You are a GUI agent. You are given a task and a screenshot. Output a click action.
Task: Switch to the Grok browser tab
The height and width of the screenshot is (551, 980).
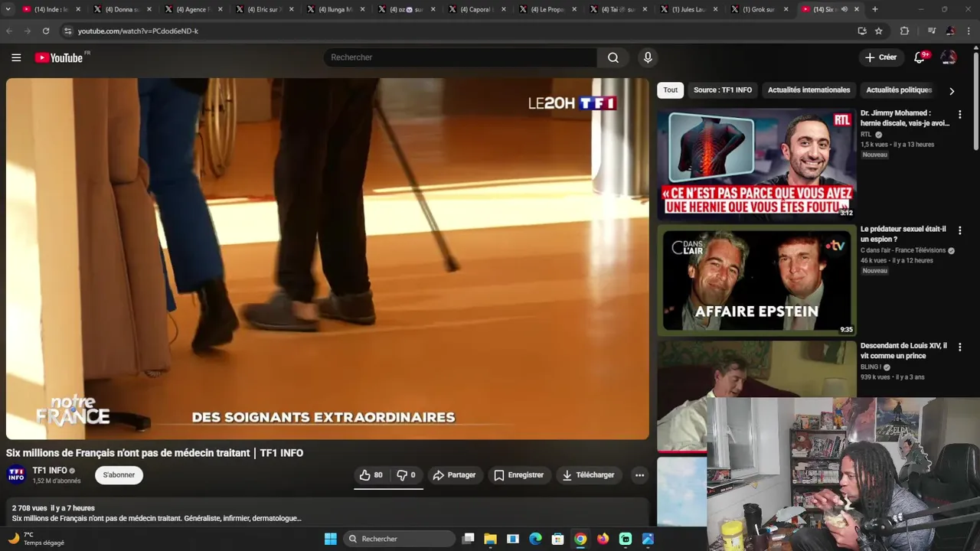pyautogui.click(x=758, y=9)
